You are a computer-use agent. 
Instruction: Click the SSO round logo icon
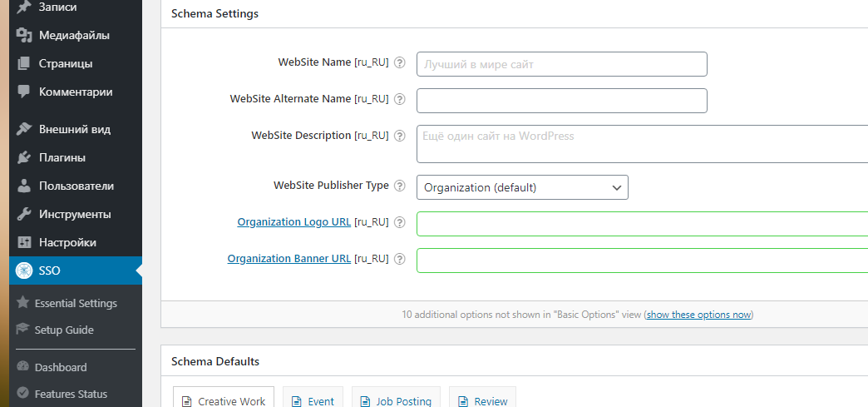coord(24,271)
